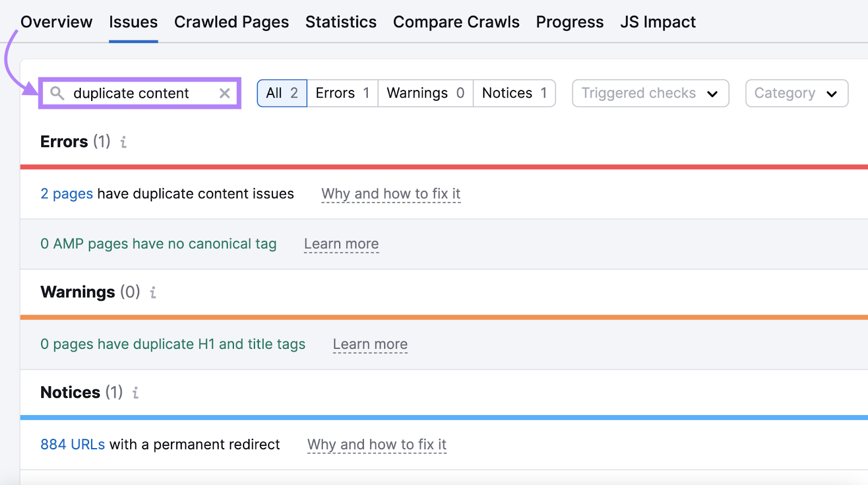The height and width of the screenshot is (485, 868).
Task: Switch to the Crawled Pages tab
Action: [x=231, y=22]
